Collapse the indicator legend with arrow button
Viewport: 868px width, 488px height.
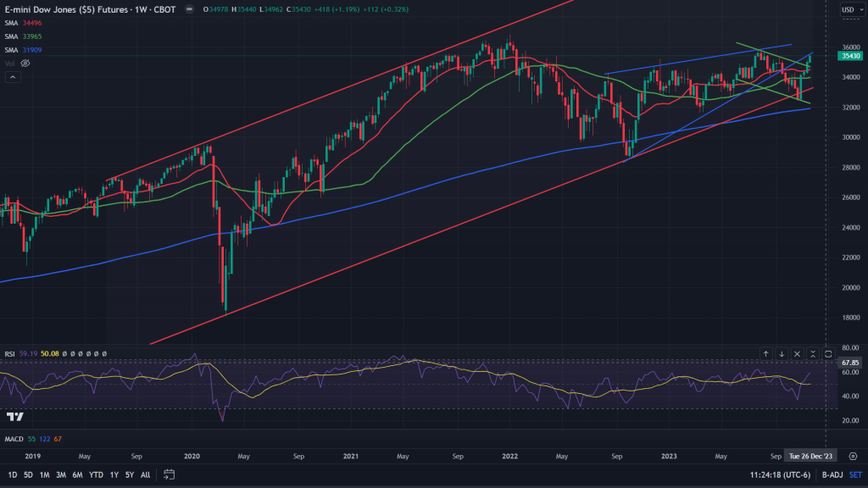13,77
